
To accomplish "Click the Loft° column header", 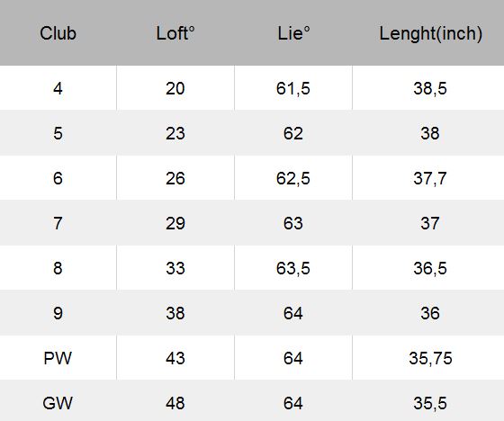I will pyautogui.click(x=175, y=33).
